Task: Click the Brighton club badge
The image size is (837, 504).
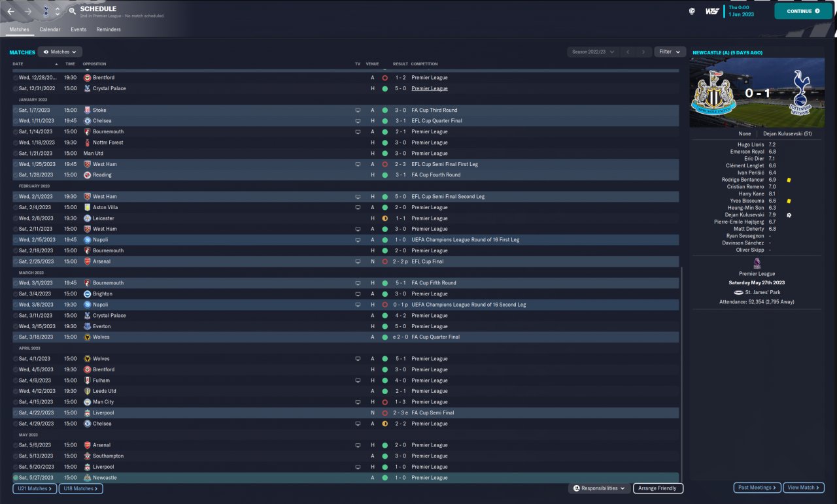Action: [88, 294]
